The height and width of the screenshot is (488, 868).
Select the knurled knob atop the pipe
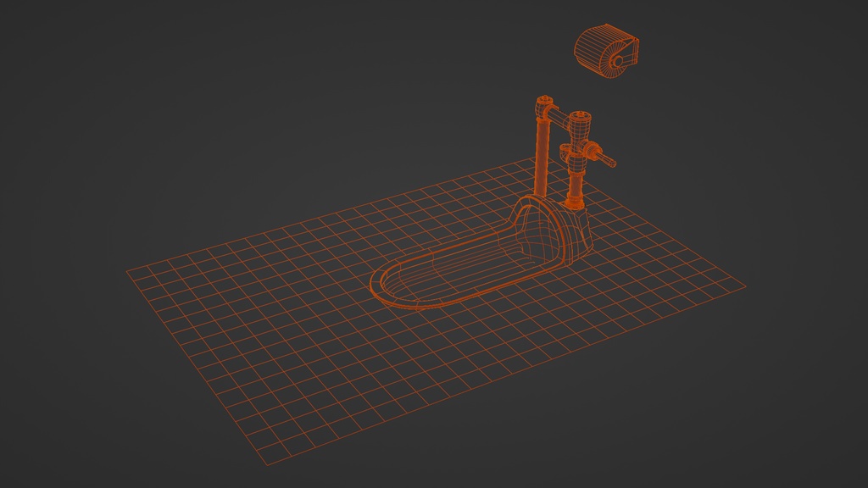(542, 103)
